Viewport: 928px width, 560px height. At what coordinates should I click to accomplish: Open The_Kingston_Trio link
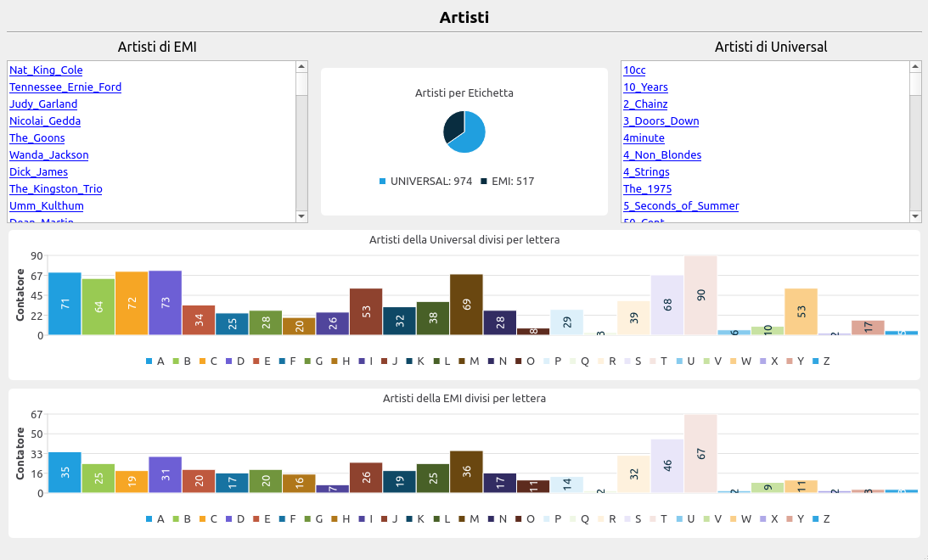[56, 188]
